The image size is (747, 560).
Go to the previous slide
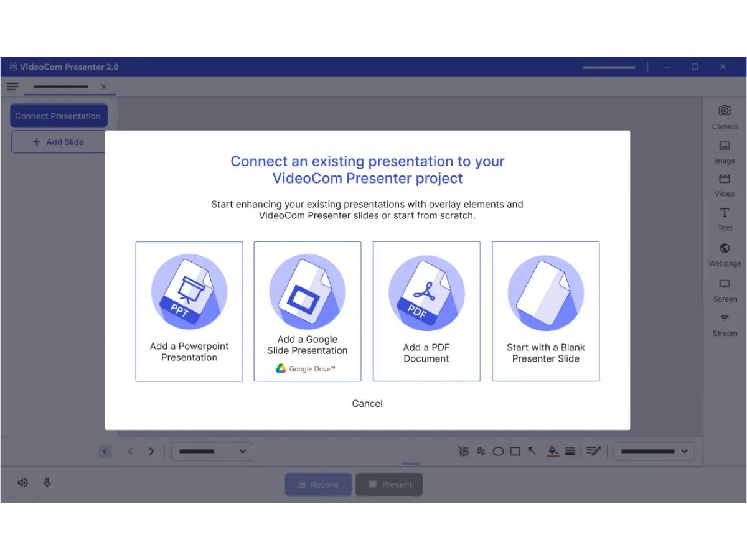click(131, 452)
